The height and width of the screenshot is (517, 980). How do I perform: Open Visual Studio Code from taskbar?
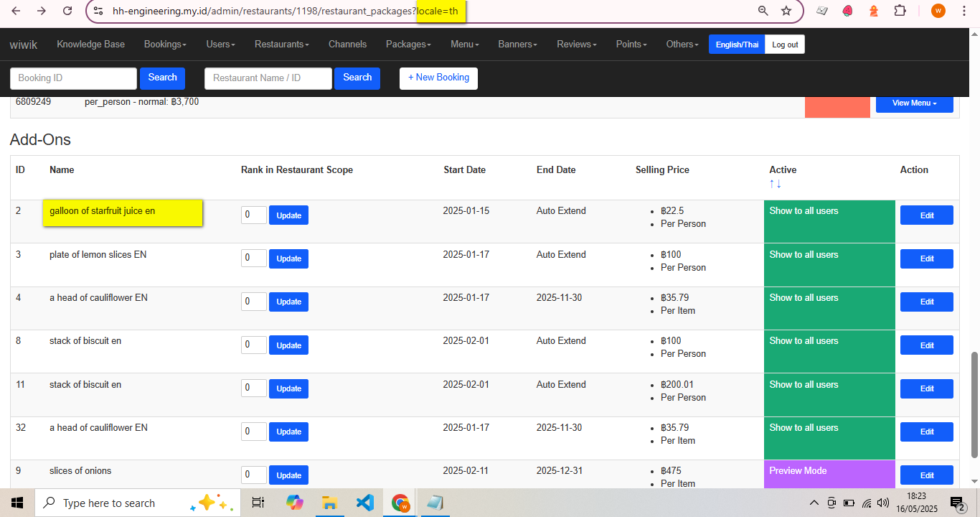point(365,503)
